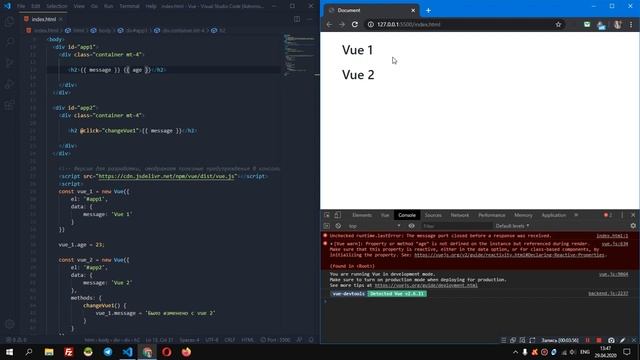Toggle the eye live expression icon in console
640x360 pixels.
[411, 226]
